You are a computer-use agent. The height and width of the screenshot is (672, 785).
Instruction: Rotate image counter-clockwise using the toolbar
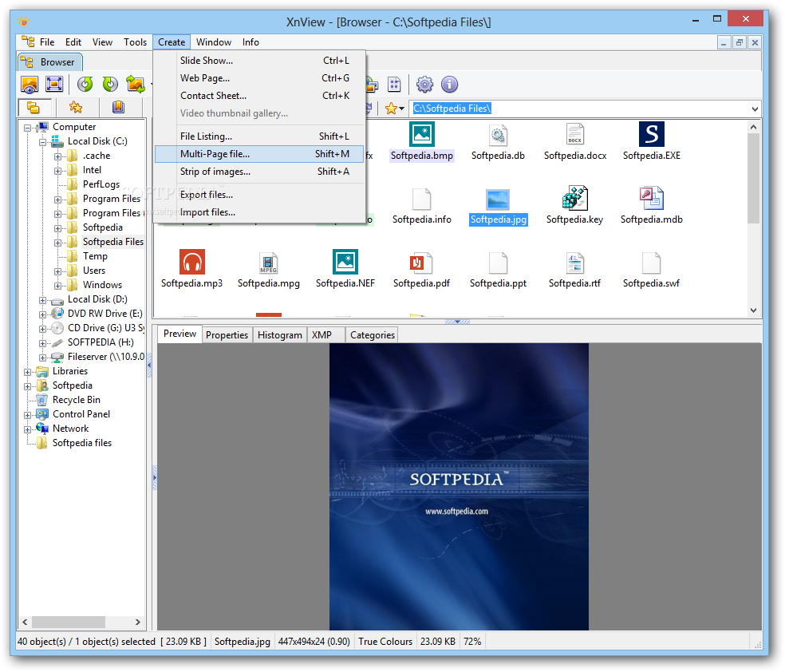[85, 84]
